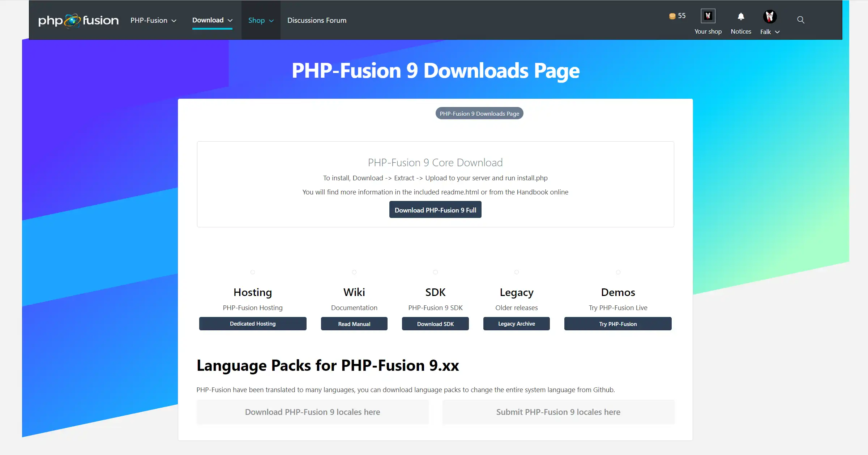The image size is (868, 455).
Task: Click Download PHP-Fusion 9 Full button
Action: tap(435, 210)
